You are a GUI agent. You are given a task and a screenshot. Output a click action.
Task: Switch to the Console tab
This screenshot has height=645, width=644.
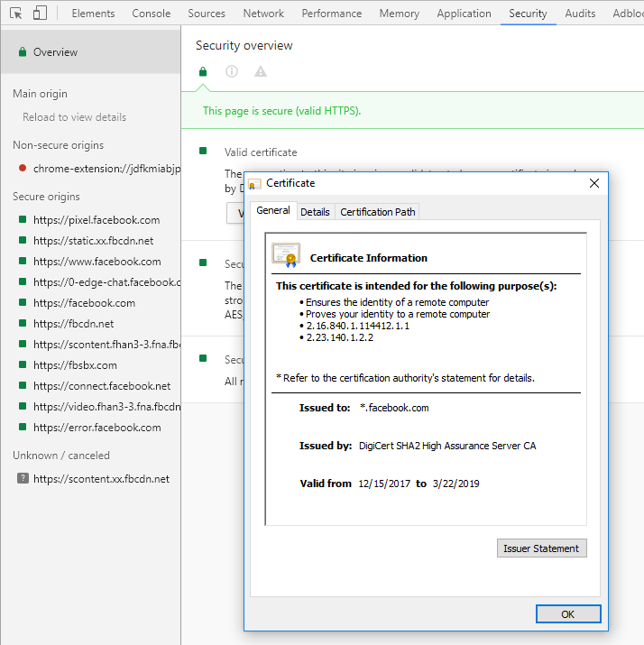[x=151, y=14]
